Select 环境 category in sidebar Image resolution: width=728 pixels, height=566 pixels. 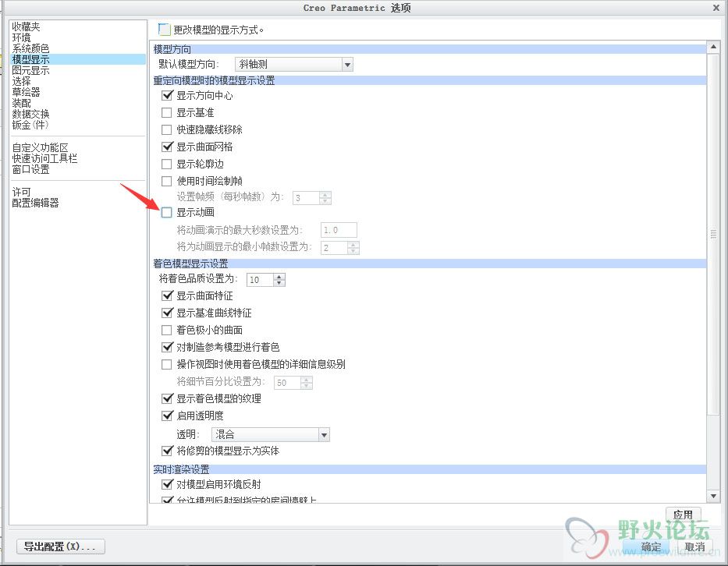pyautogui.click(x=21, y=37)
